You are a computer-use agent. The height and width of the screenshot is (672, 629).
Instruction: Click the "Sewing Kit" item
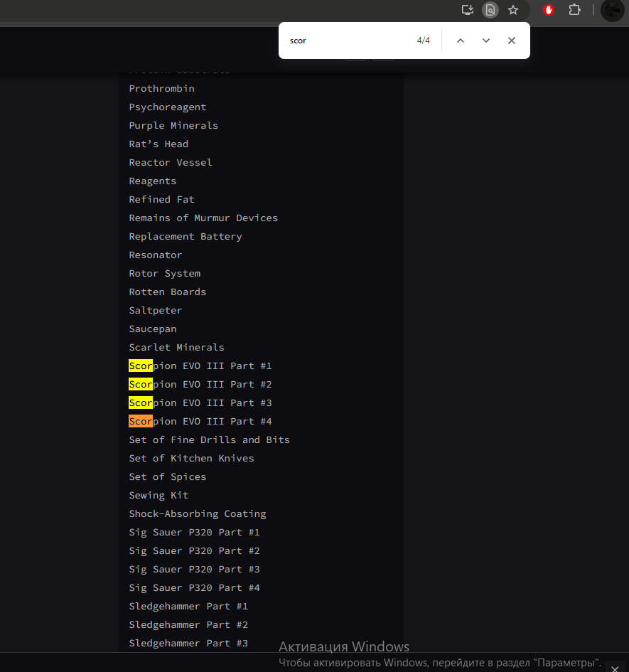coord(158,495)
